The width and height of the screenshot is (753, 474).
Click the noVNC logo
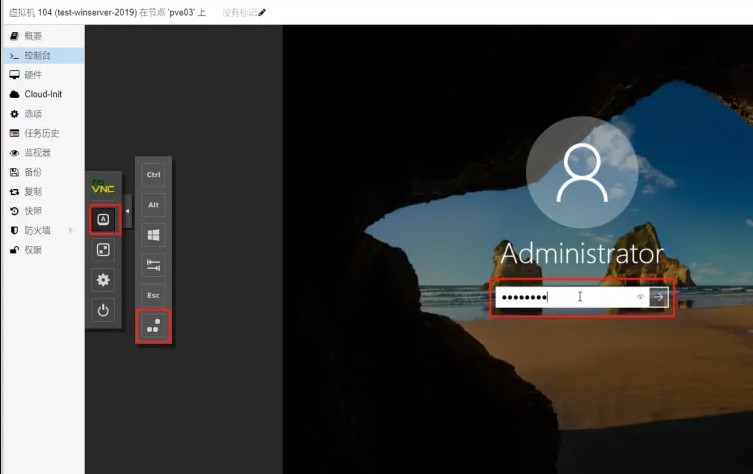tap(103, 186)
